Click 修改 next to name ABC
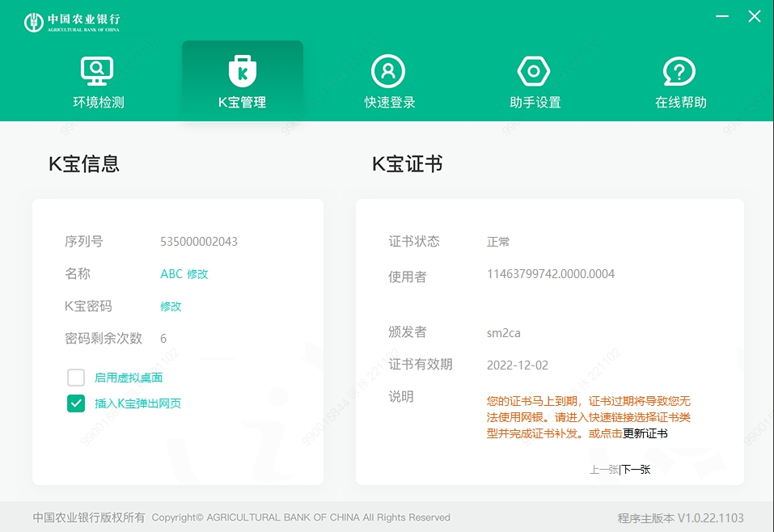Screen dimensions: 774x532 pos(197,274)
